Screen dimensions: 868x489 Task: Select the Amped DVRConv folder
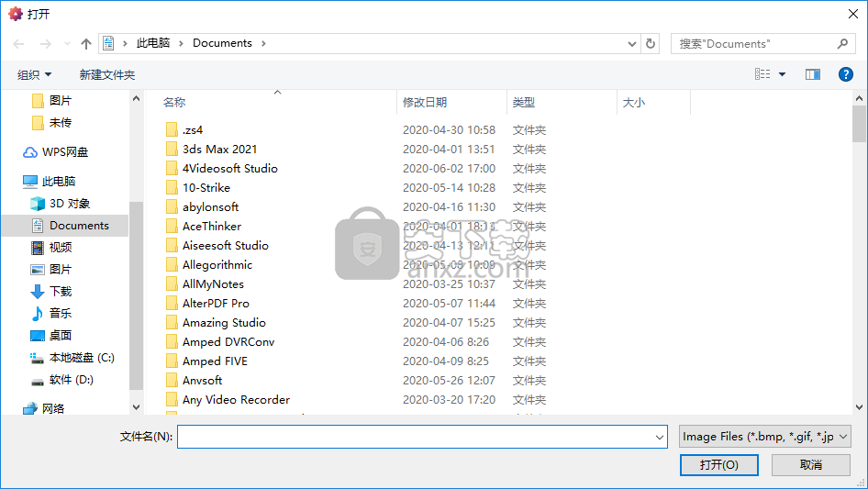(x=220, y=341)
